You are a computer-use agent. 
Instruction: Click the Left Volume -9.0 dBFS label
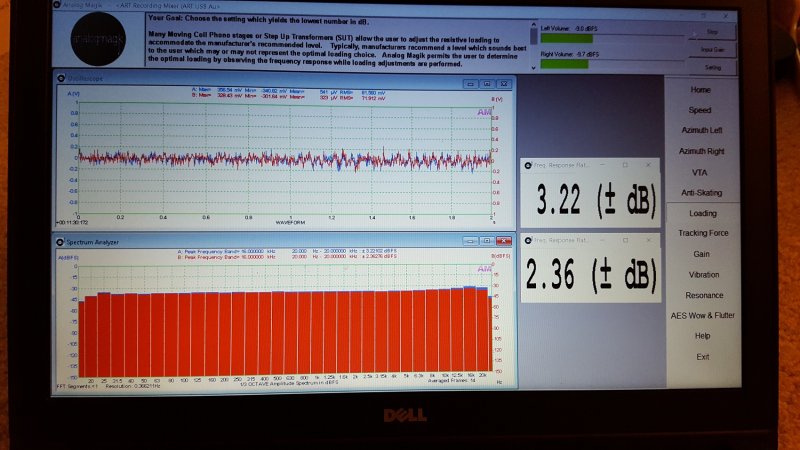point(568,29)
